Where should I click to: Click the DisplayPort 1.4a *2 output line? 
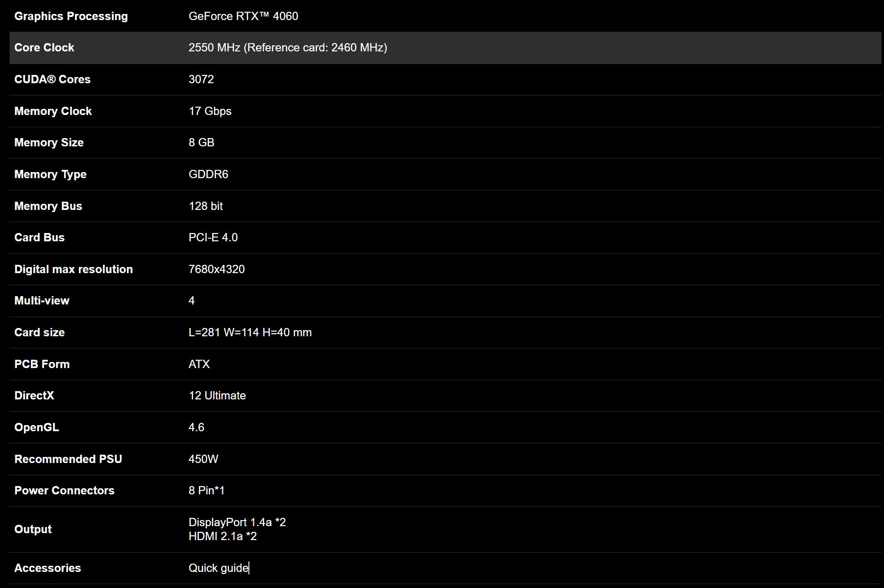point(237,522)
